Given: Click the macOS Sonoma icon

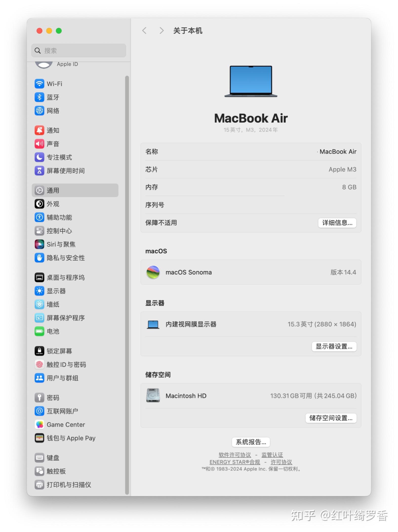Looking at the screenshot, I should 153,272.
